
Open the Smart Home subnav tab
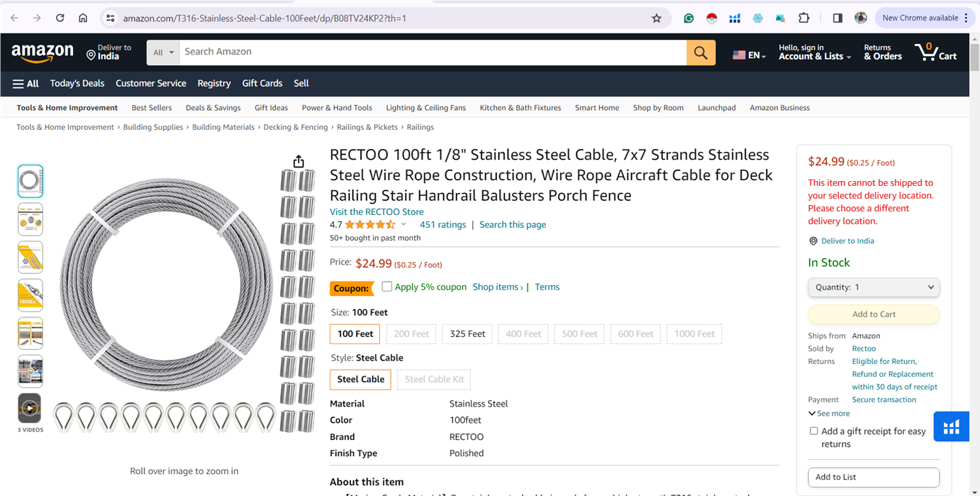pyautogui.click(x=597, y=108)
